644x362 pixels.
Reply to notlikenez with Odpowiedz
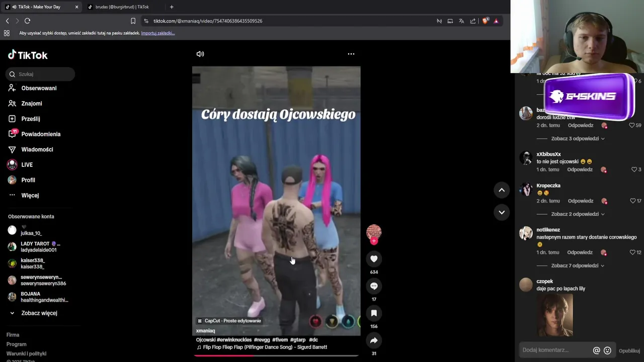pos(580,252)
